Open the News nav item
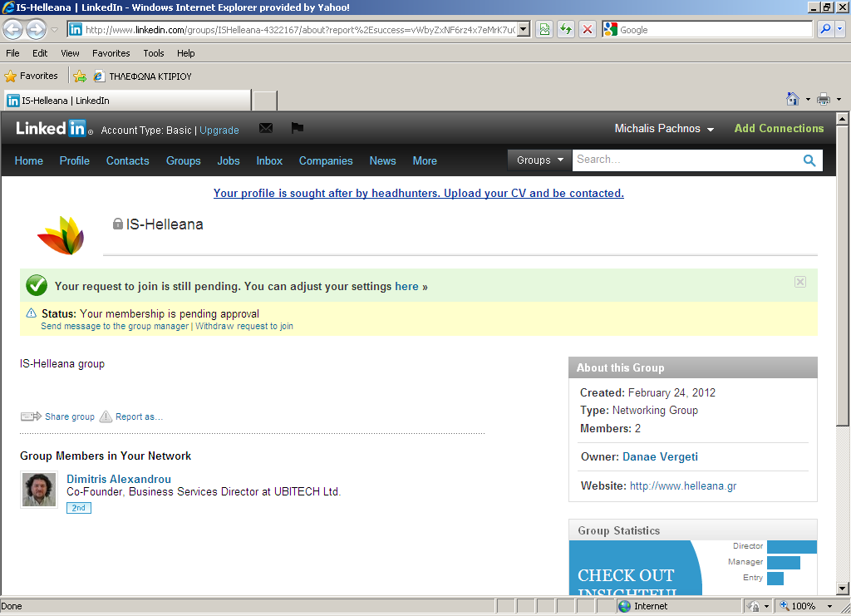Viewport: 851px width, 616px height. pyautogui.click(x=382, y=160)
